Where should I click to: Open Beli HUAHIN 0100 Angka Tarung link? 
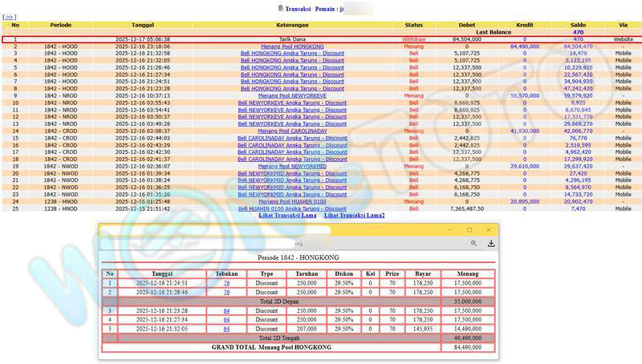(292, 208)
